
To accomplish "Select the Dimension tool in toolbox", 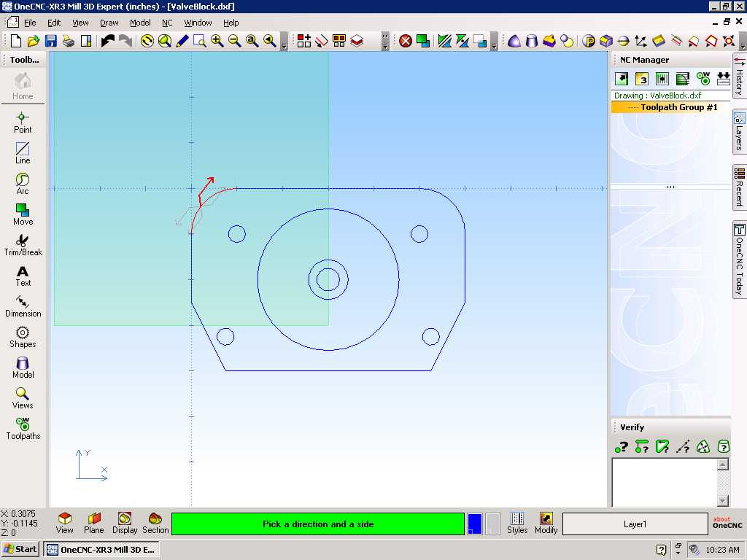I will coord(23,306).
